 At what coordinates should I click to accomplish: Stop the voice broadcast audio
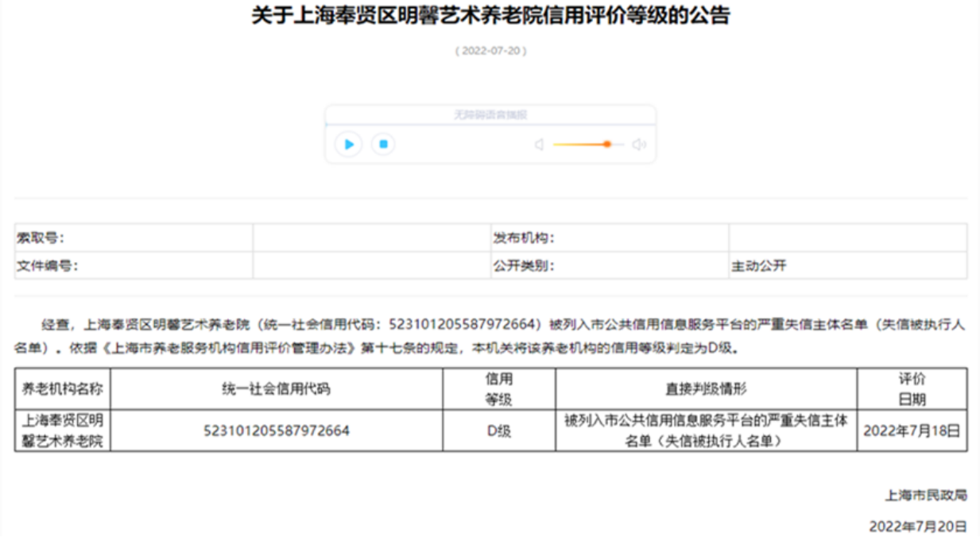(x=383, y=145)
